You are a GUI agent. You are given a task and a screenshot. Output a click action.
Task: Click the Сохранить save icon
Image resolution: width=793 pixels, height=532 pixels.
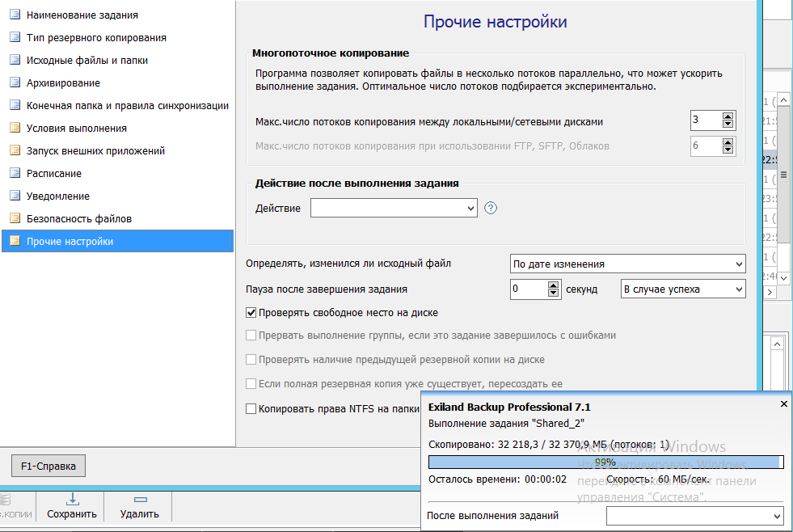coord(71,500)
